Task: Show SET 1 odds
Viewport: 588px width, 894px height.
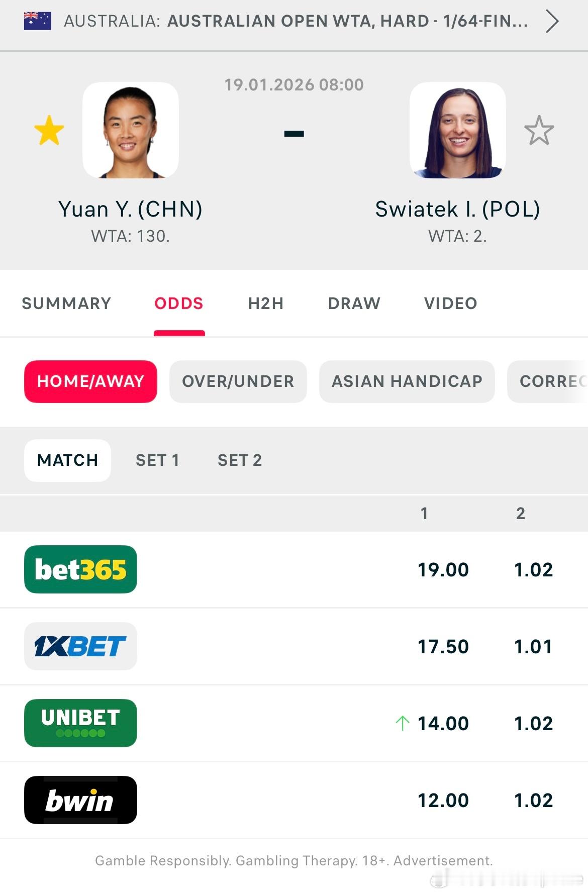Action: point(157,460)
